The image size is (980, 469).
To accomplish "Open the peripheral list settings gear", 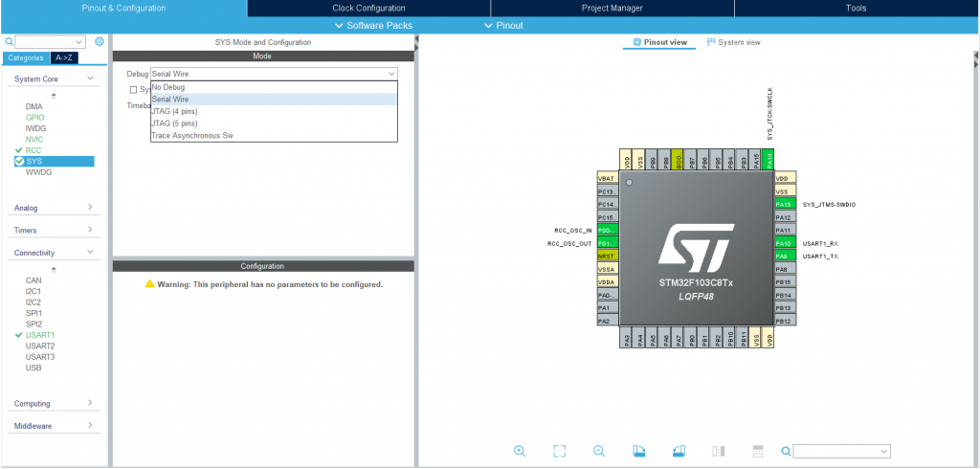I will (100, 41).
